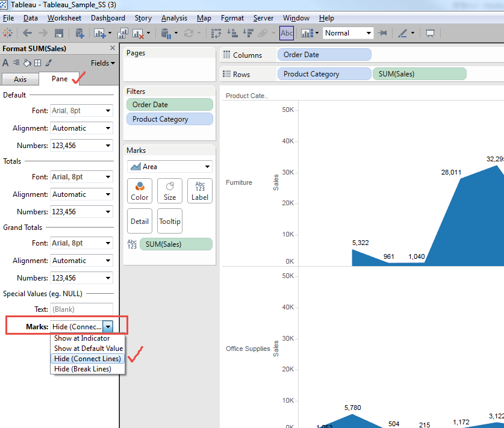Click the Save disk icon
Screen dimensions: 504x428
58,33
